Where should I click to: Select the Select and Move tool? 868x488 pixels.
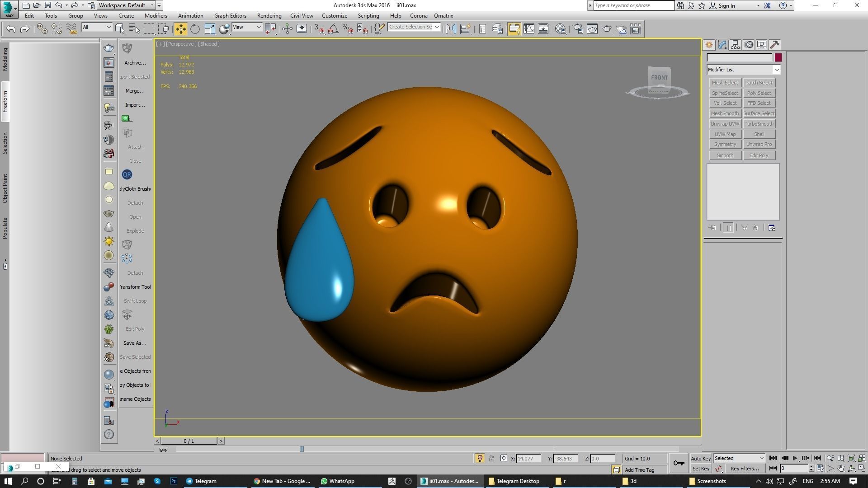click(x=180, y=29)
